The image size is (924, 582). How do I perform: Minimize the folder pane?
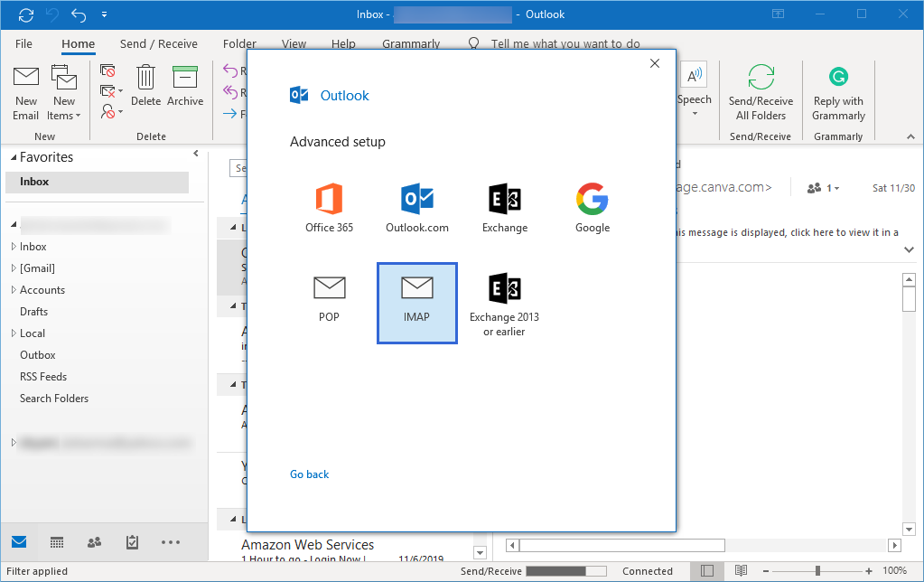(196, 154)
